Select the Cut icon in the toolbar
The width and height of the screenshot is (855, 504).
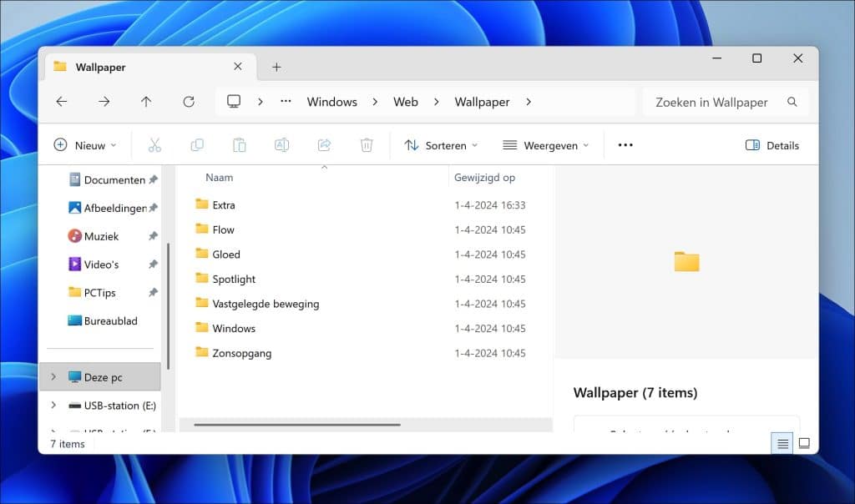(154, 144)
